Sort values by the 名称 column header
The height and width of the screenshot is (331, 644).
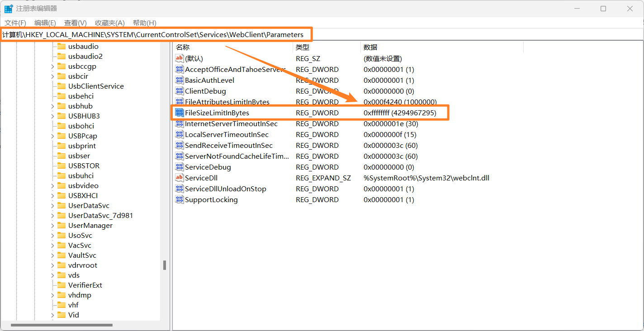(x=232, y=47)
